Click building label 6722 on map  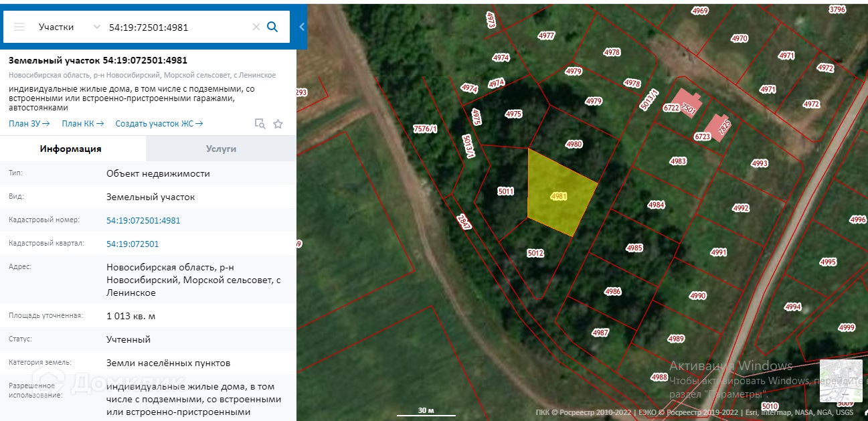[671, 107]
